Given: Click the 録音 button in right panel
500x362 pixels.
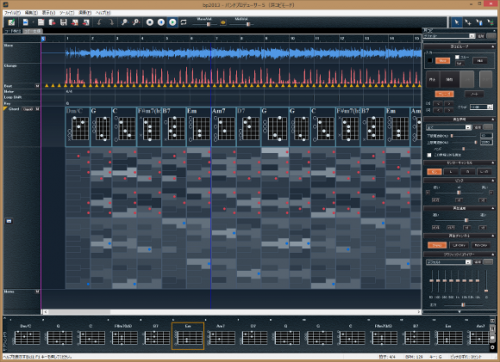Looking at the screenshot, I should (x=450, y=79).
